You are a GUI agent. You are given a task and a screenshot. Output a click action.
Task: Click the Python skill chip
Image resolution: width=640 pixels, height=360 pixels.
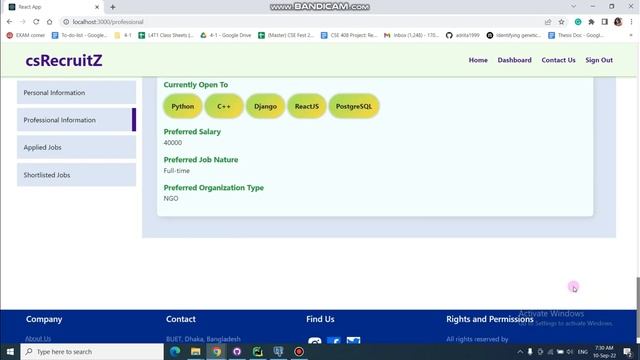pyautogui.click(x=182, y=106)
